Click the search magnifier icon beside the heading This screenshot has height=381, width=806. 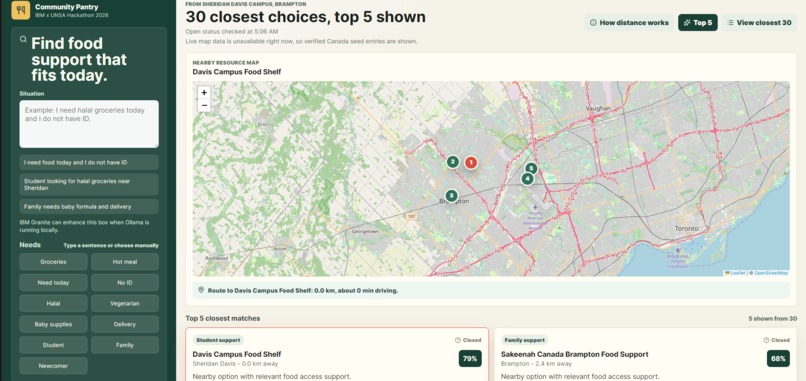point(23,39)
